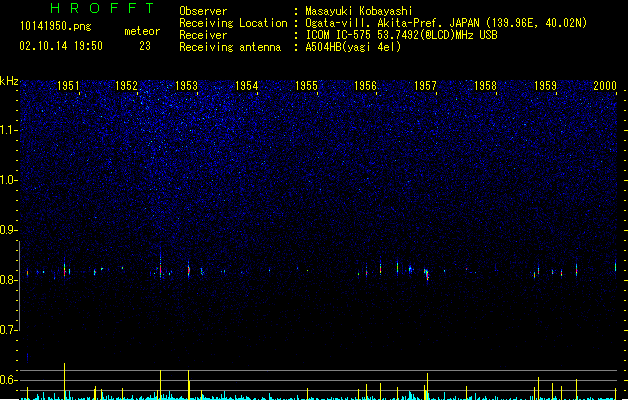This screenshot has height=400, width=629.
Task: Click the ICOM IC-575 receiver text
Action: (x=402, y=35)
